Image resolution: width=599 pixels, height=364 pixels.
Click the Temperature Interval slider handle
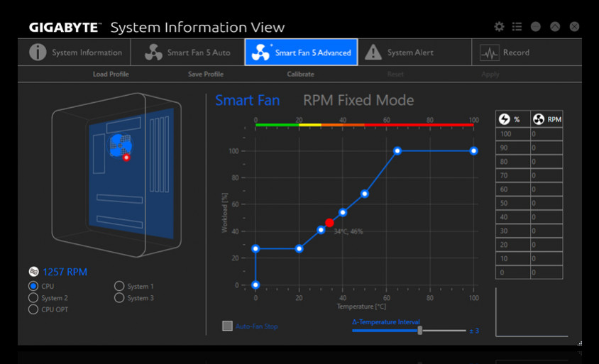click(420, 331)
